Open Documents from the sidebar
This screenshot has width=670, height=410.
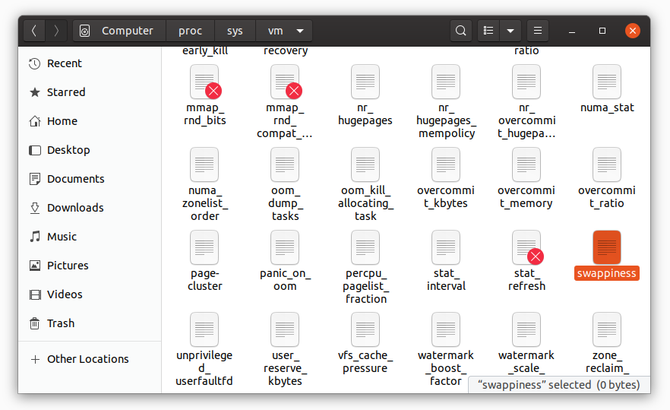pos(90,179)
